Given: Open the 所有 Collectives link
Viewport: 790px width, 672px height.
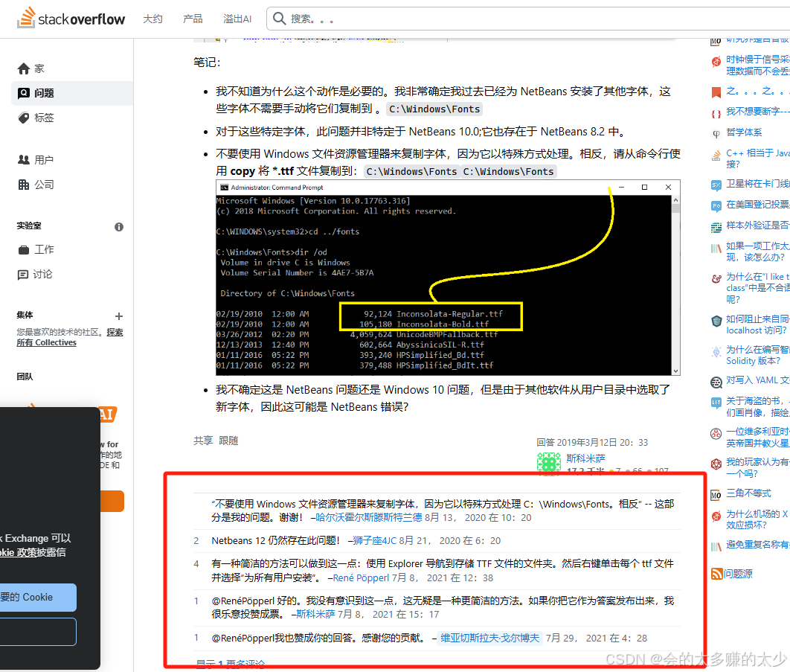Looking at the screenshot, I should [46, 343].
